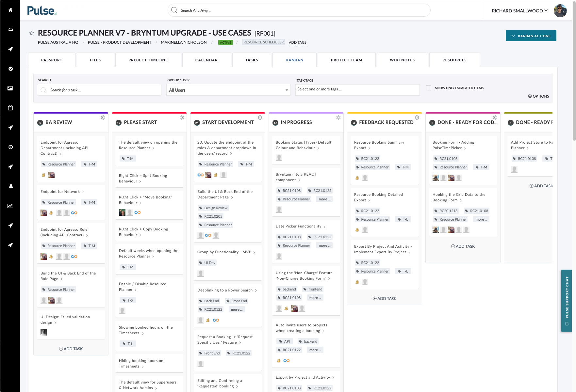
Task: Click Richard Smallwood's avatar photo
Action: [560, 11]
